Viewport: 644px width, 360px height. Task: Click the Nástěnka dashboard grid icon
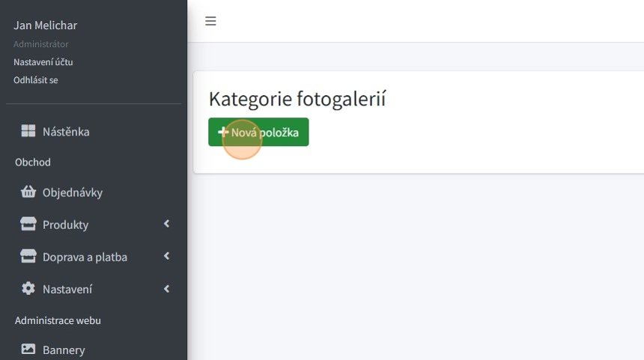tap(28, 132)
